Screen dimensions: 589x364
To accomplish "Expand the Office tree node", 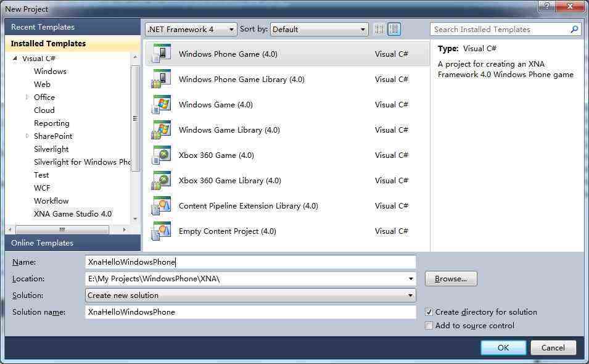I will coord(27,97).
